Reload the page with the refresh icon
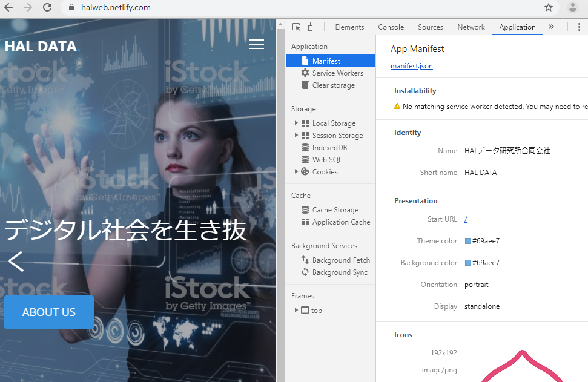Screen dimensions: 588x382 (47, 7)
